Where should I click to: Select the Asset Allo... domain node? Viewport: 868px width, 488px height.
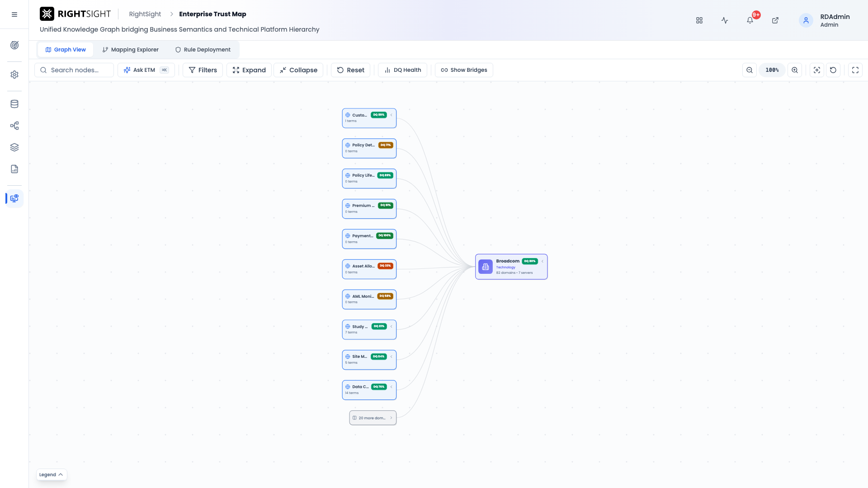point(369,269)
